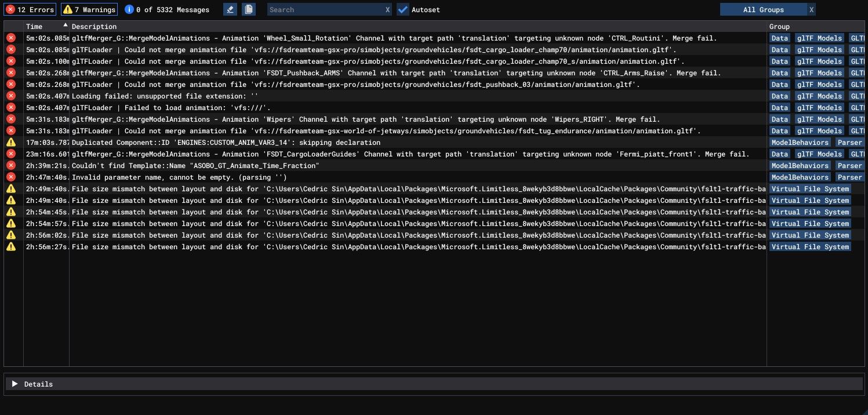
Task: Click the X to clear Search field
Action: 388,10
